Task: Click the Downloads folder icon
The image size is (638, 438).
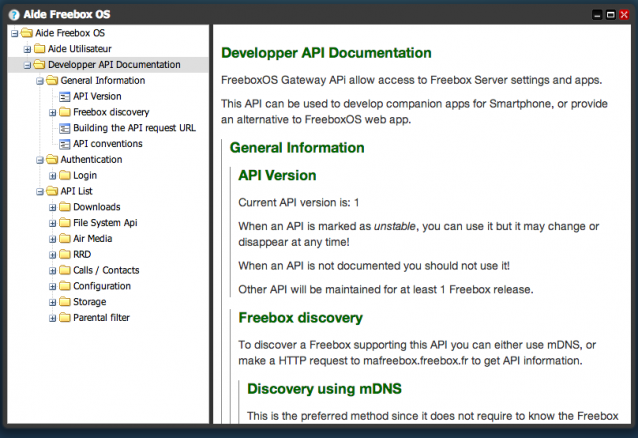Action: click(x=65, y=207)
